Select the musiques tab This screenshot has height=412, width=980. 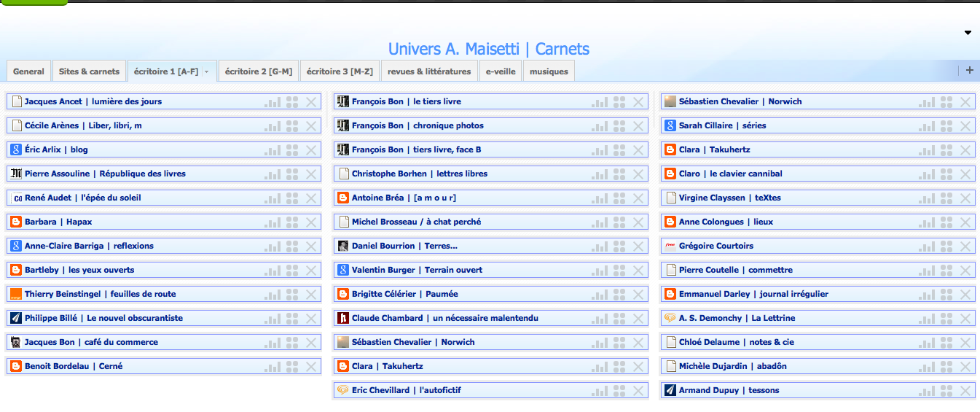(549, 71)
